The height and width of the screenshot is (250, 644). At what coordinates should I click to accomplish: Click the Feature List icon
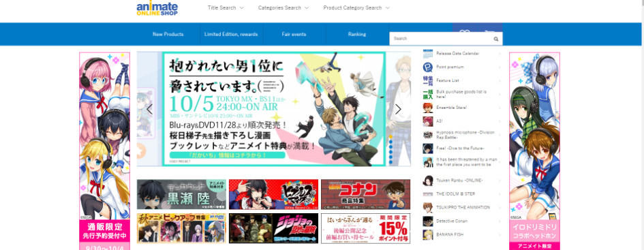click(428, 80)
